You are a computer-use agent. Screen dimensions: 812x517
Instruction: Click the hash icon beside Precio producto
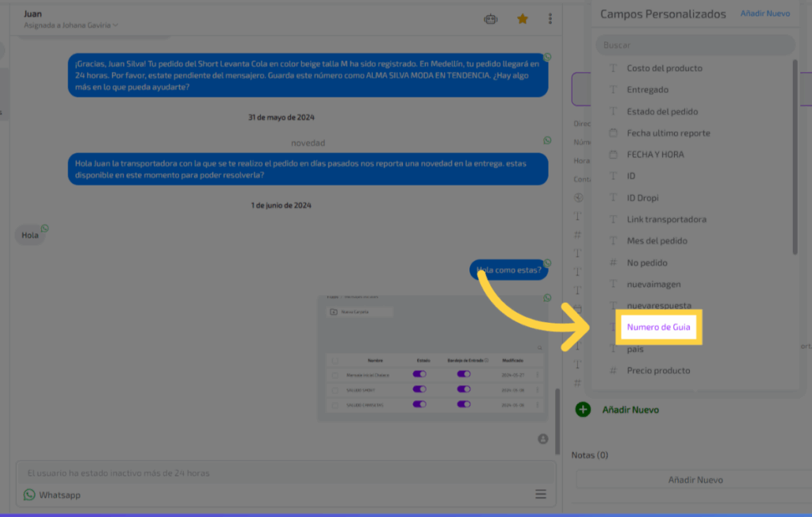613,370
